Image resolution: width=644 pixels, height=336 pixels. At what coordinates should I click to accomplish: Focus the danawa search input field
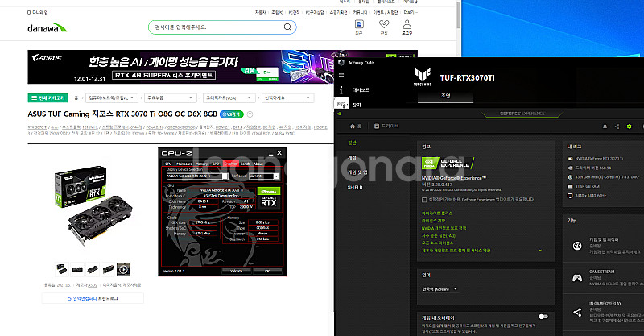tap(217, 27)
